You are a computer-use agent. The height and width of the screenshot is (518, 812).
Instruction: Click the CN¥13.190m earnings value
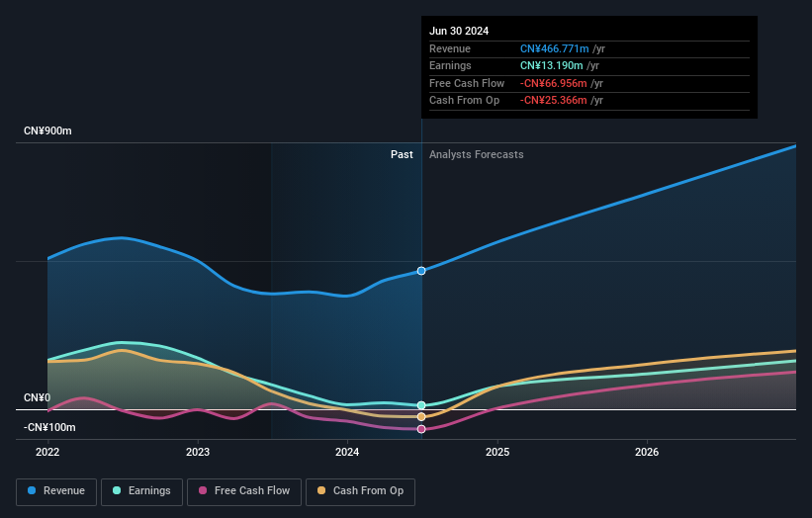pos(552,65)
